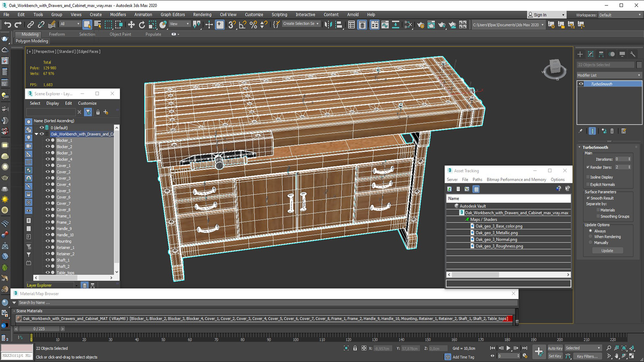Click Configure Modifier Sets icon
This screenshot has width=644, height=362.
[x=624, y=131]
